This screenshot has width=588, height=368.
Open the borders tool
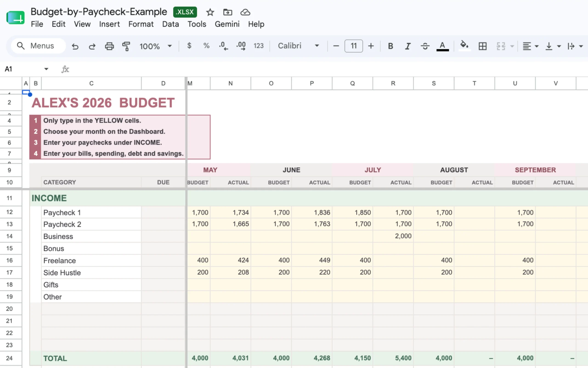tap(483, 46)
